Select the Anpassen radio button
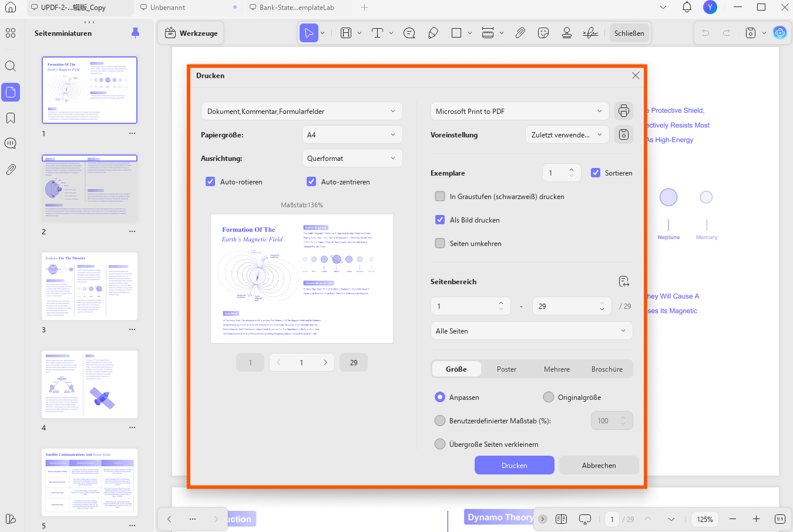793x532 pixels. click(440, 397)
